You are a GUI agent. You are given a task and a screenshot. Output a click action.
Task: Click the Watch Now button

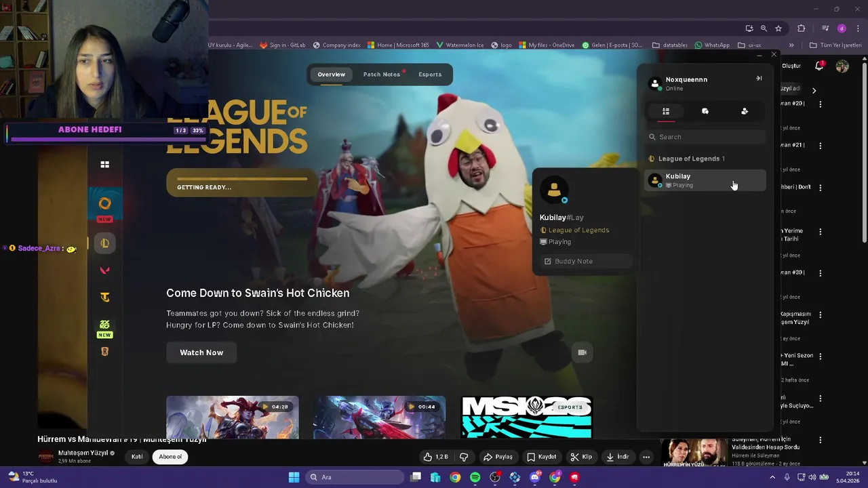(x=201, y=352)
